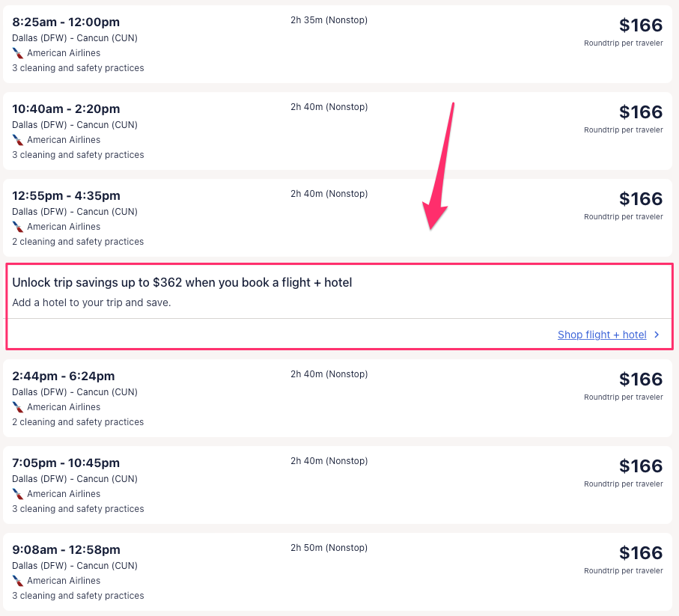Open the Shop flight + hotel link
This screenshot has height=616, width=679.
tap(602, 335)
